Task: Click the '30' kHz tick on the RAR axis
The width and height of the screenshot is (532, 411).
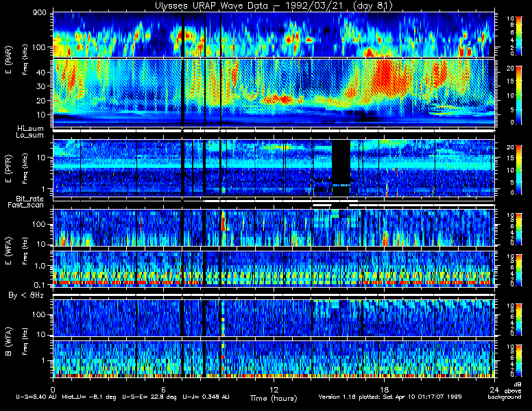Action: pyautogui.click(x=41, y=86)
